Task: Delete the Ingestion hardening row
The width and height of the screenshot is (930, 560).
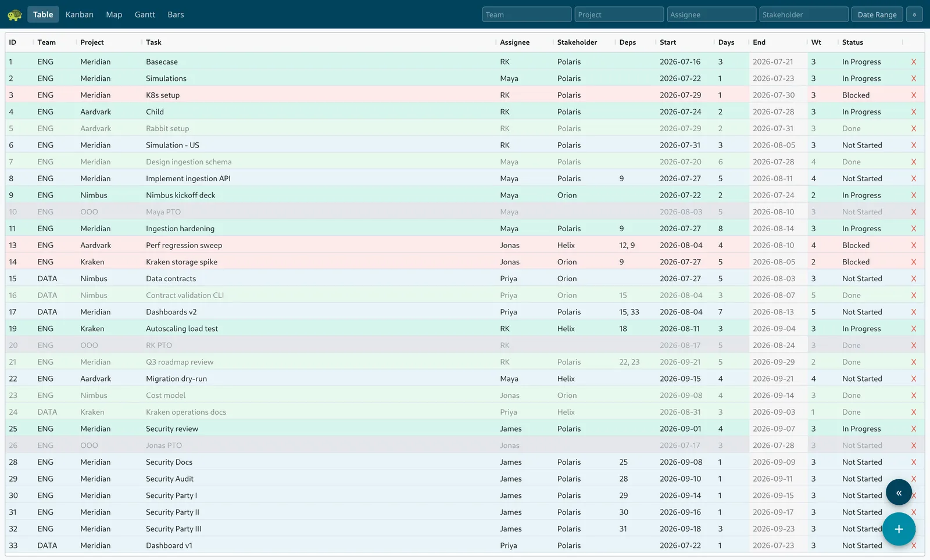Action: 914,229
